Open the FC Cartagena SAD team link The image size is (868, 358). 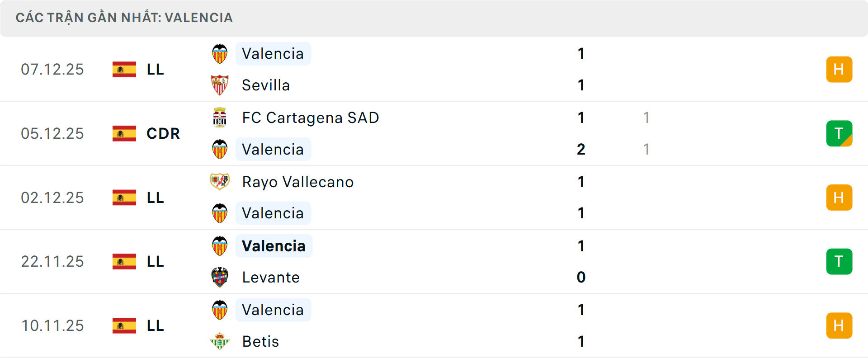(310, 118)
